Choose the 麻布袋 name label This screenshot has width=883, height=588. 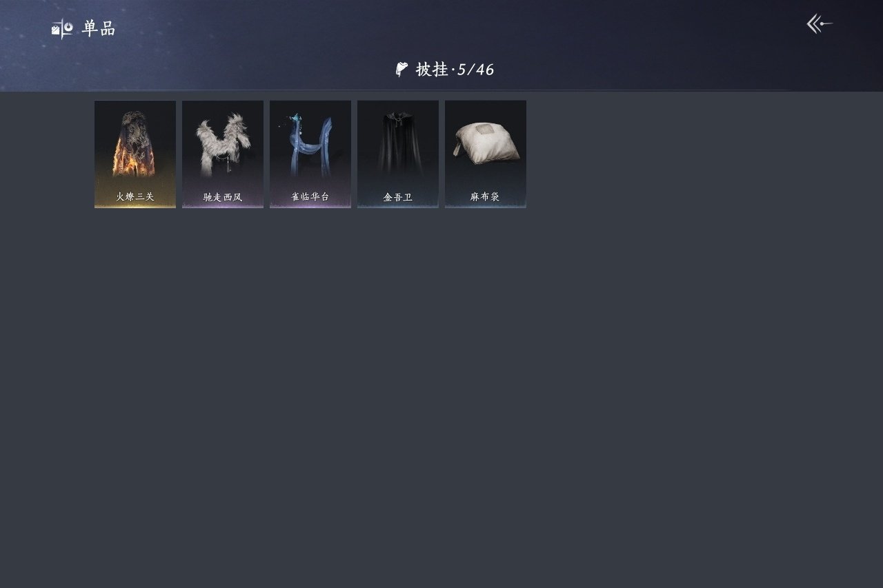pyautogui.click(x=485, y=197)
